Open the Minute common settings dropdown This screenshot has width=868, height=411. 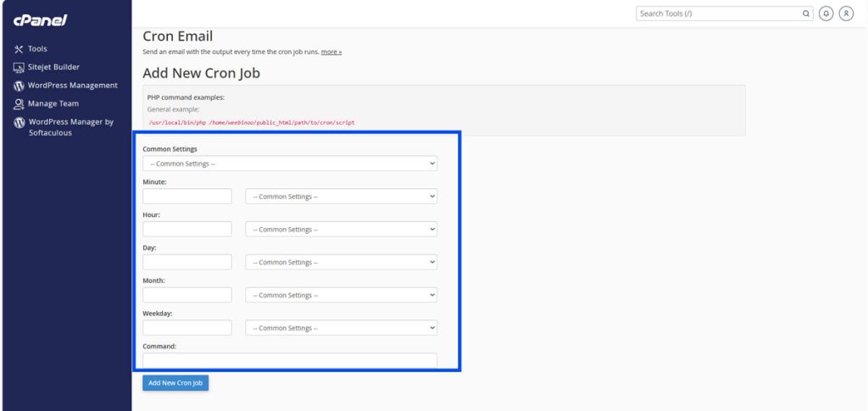(341, 197)
